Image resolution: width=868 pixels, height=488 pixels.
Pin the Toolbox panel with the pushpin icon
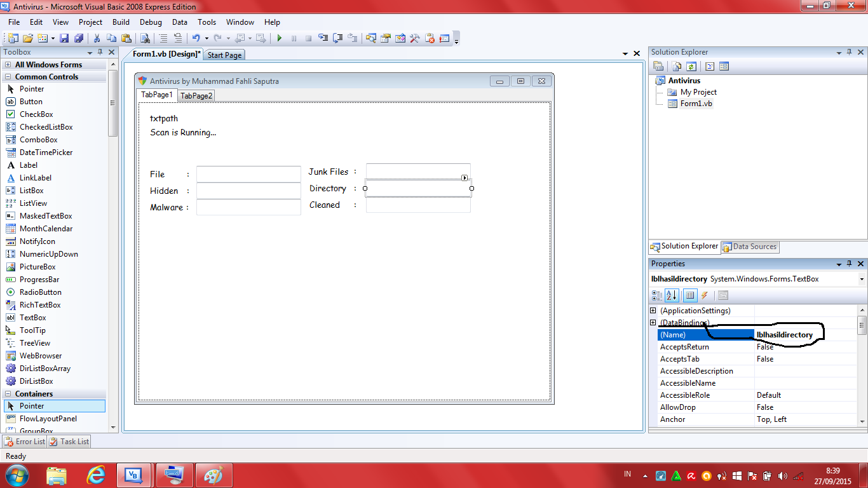click(x=100, y=52)
